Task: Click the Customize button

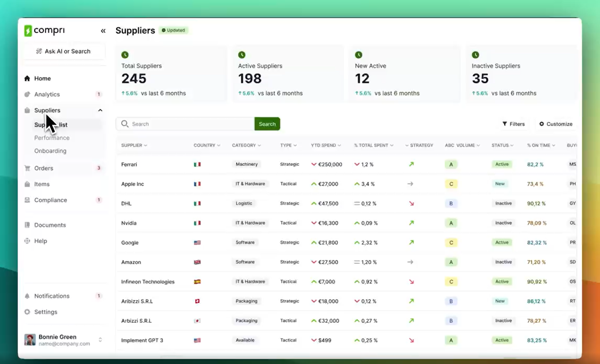Action: click(x=556, y=124)
